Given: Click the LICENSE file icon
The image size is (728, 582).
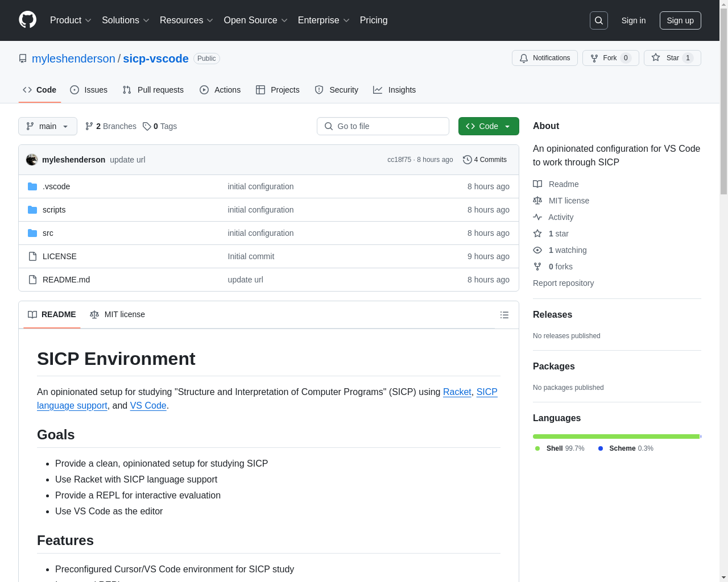Looking at the screenshot, I should click(32, 256).
